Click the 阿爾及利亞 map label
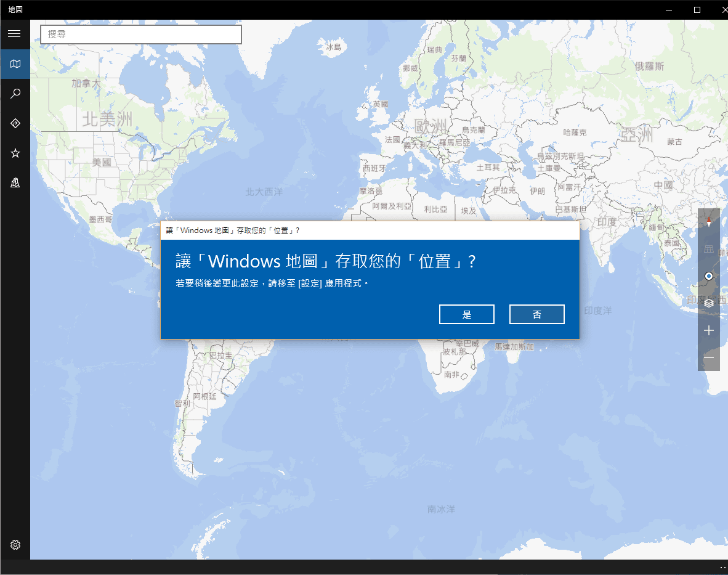This screenshot has width=728, height=575. 392,206
